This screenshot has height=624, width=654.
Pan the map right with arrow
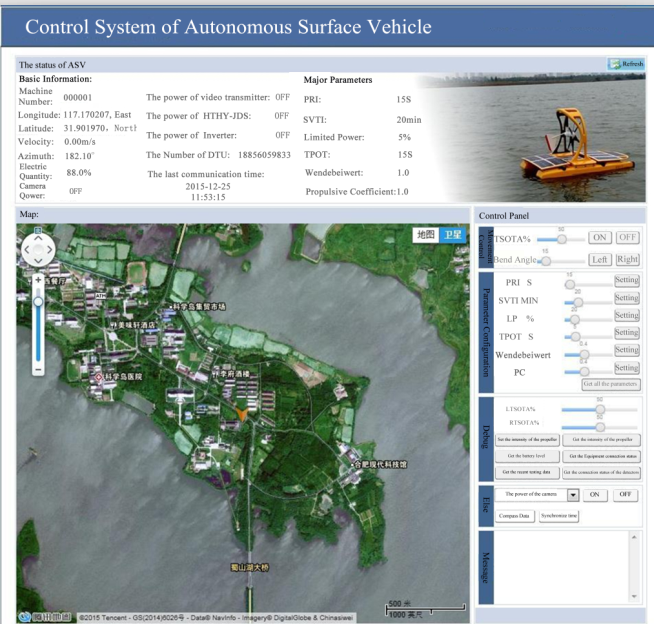[51, 250]
